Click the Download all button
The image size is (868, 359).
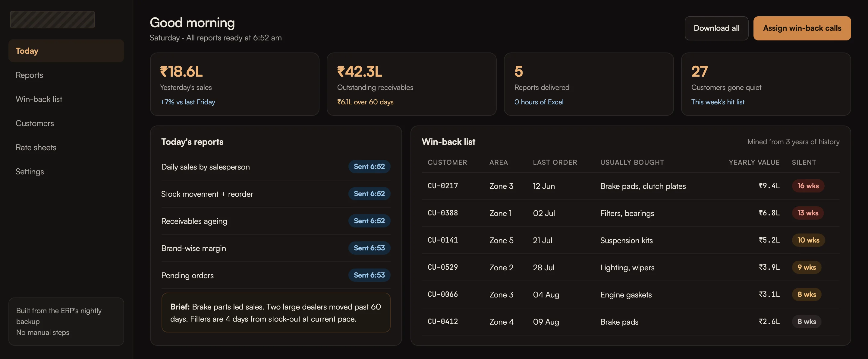(716, 28)
